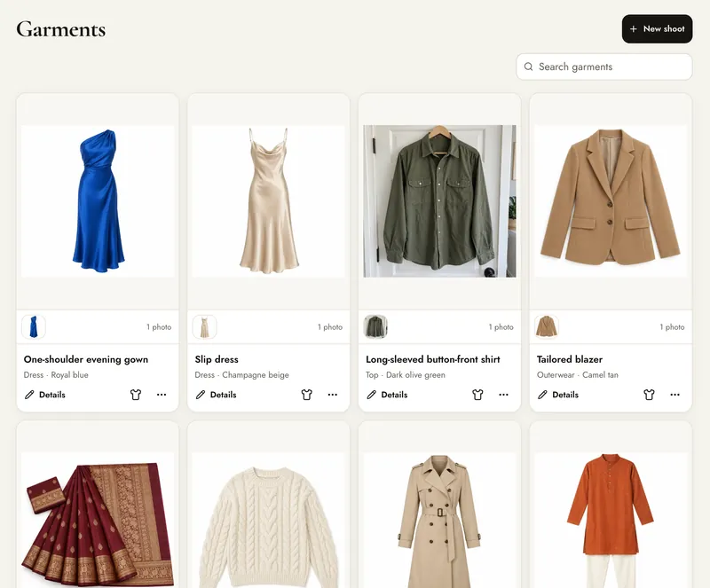Select the small camel blazer photo thumbnail
The height and width of the screenshot is (588, 710).
tap(547, 327)
